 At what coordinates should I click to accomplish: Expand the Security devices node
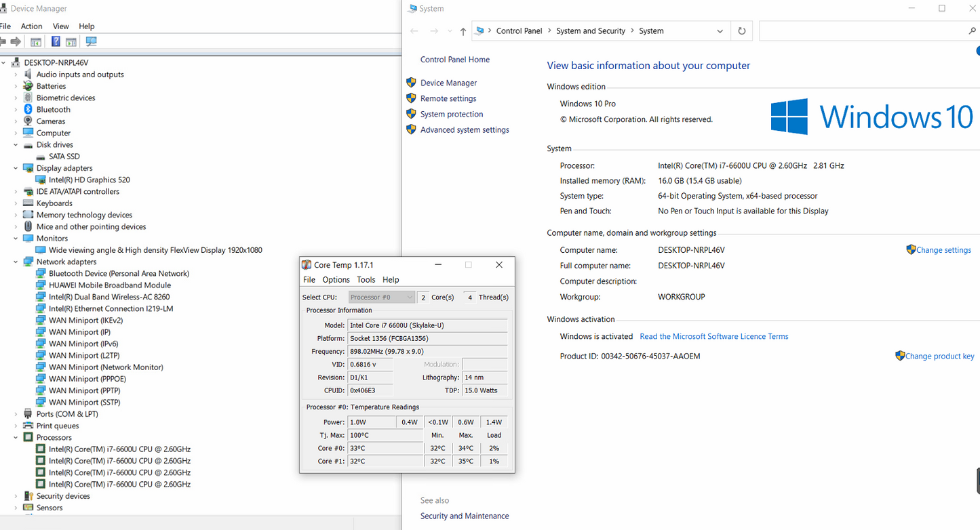tap(16, 496)
